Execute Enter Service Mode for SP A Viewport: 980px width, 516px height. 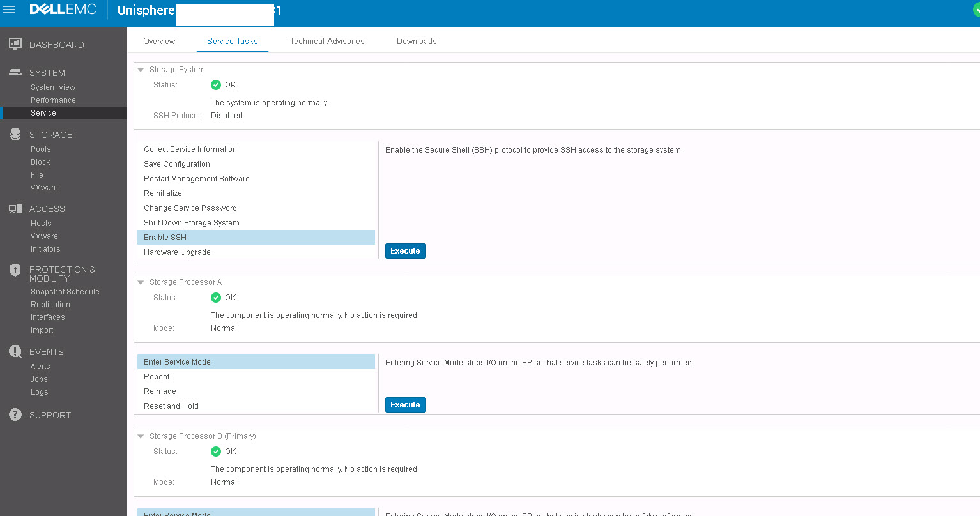pyautogui.click(x=405, y=405)
